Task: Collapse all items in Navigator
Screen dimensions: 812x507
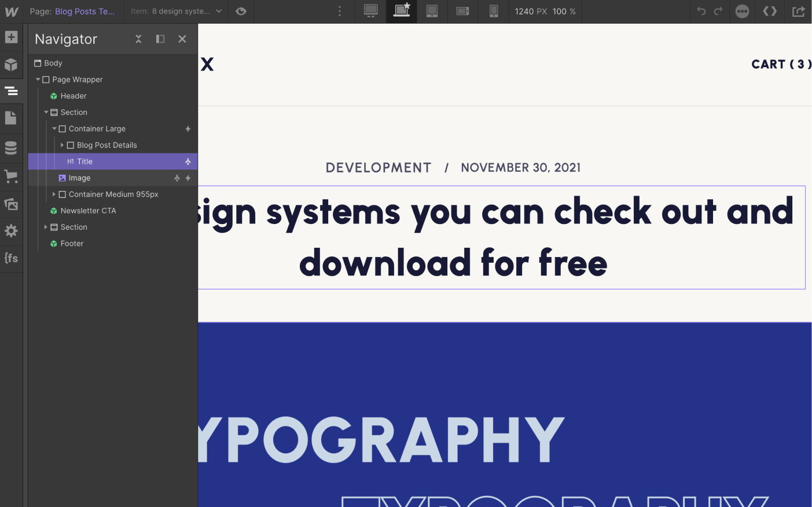Action: point(138,39)
